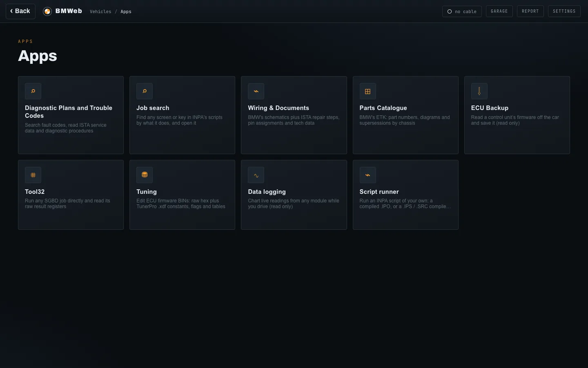This screenshot has width=588, height=368.
Task: Go back using the Back button
Action: point(20,11)
